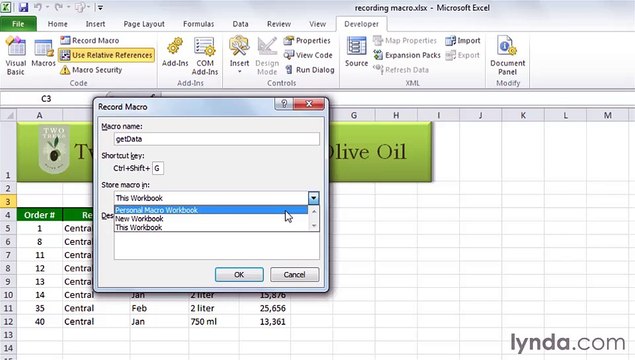Click cell with value 13,361
Screen dimensions: 635x360
point(265,322)
